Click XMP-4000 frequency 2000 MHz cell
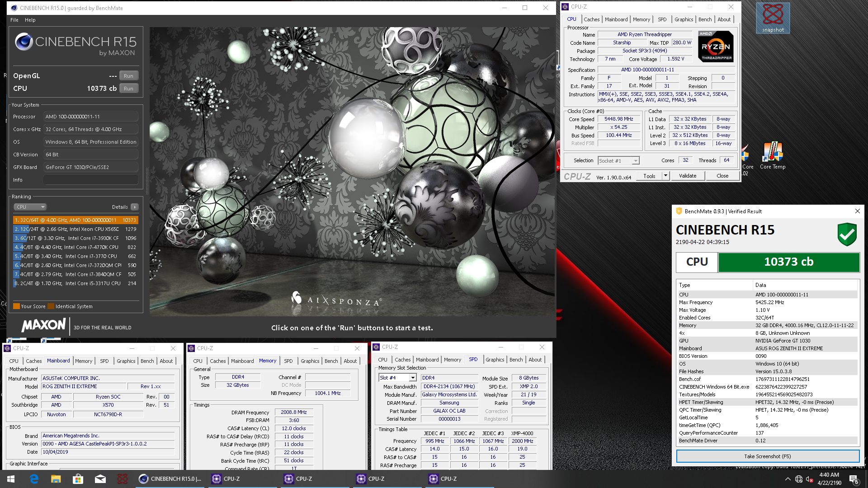Image resolution: width=868 pixels, height=488 pixels. (x=522, y=441)
